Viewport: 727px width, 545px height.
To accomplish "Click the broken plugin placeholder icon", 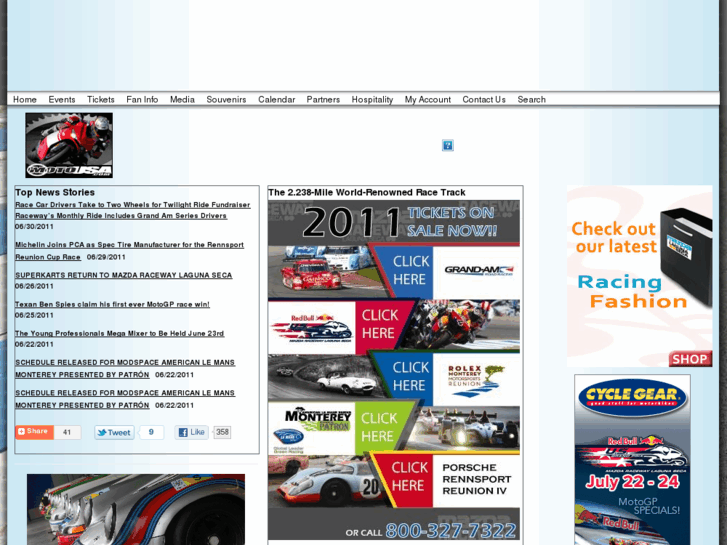I will pyautogui.click(x=447, y=145).
